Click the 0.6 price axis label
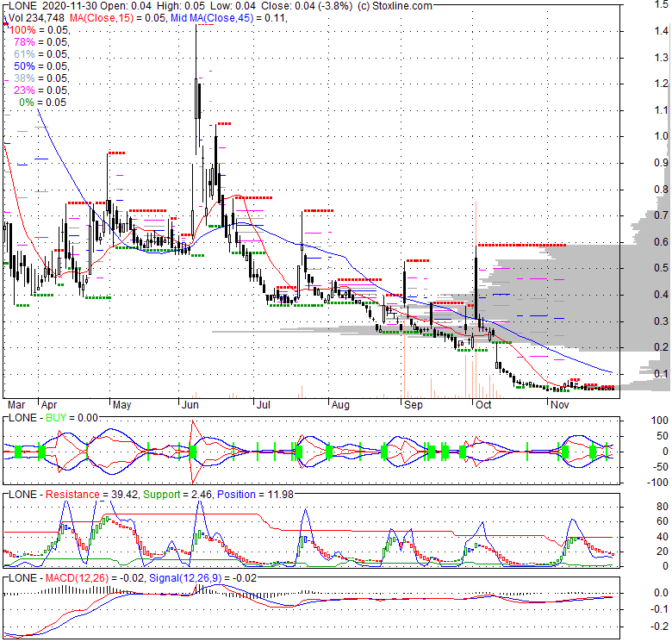This screenshot has height=642, width=672. (x=662, y=242)
